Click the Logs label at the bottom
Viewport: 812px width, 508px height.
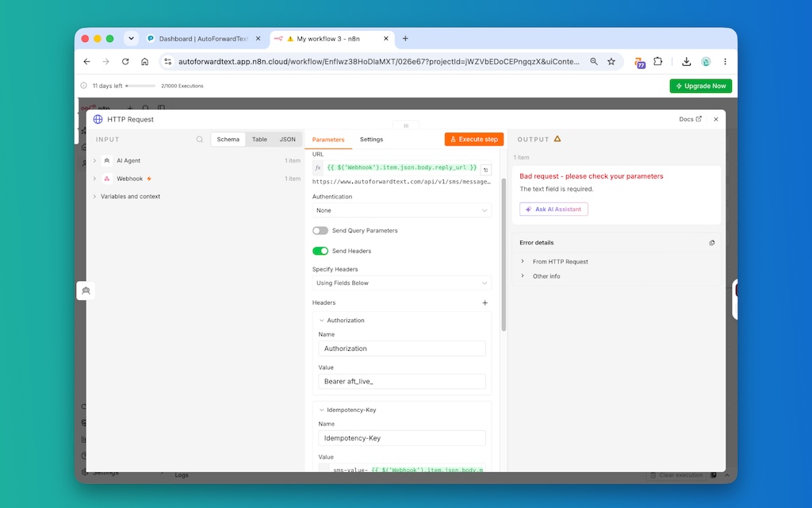pos(182,475)
